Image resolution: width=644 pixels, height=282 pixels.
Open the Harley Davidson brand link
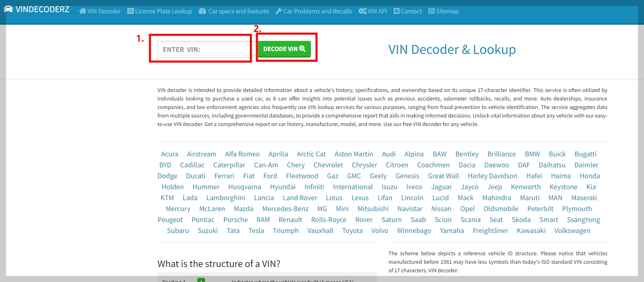click(492, 176)
